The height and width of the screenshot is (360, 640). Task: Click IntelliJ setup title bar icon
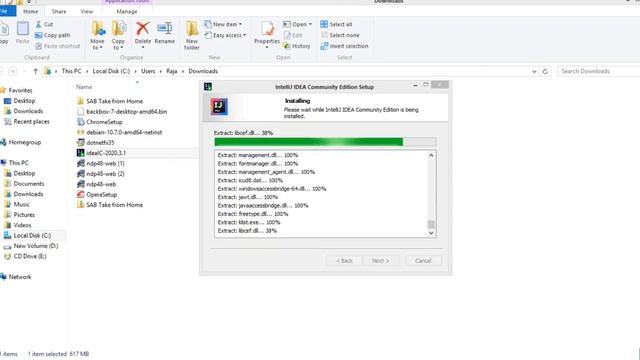[208, 87]
